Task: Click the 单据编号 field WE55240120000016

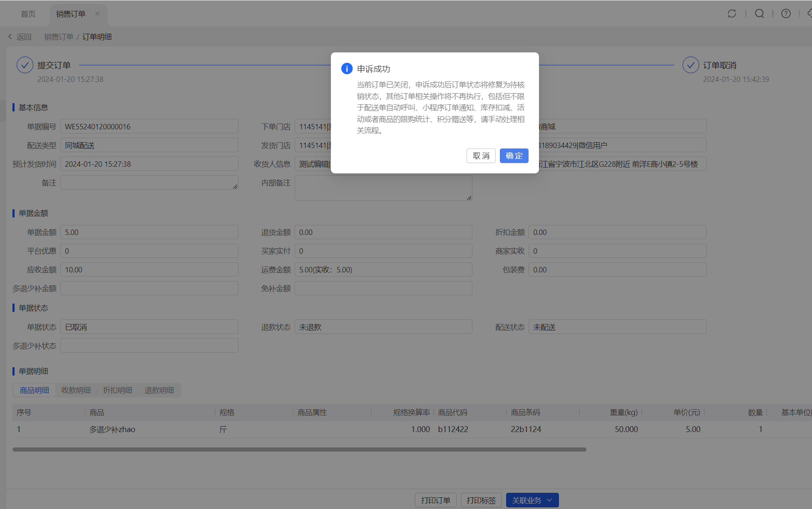Action: pos(149,126)
